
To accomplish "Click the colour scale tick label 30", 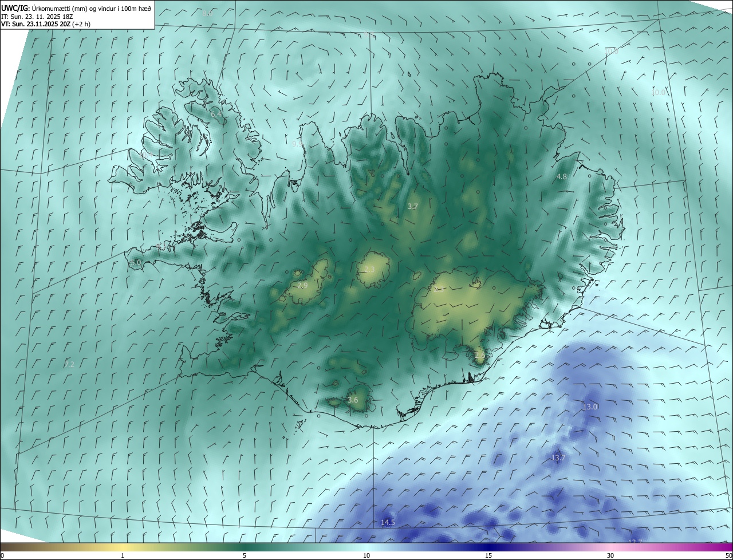I will pos(610,555).
